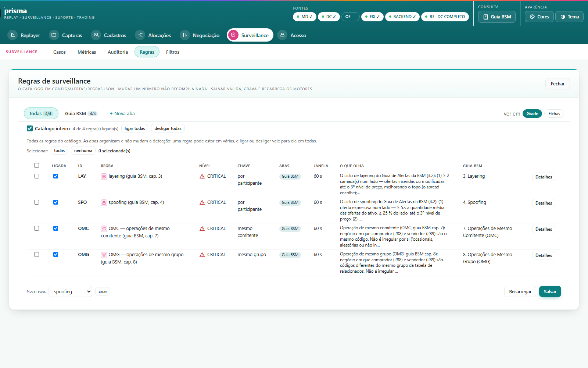Add a new tab with Nova aba
The width and height of the screenshot is (588, 368).
click(x=122, y=113)
